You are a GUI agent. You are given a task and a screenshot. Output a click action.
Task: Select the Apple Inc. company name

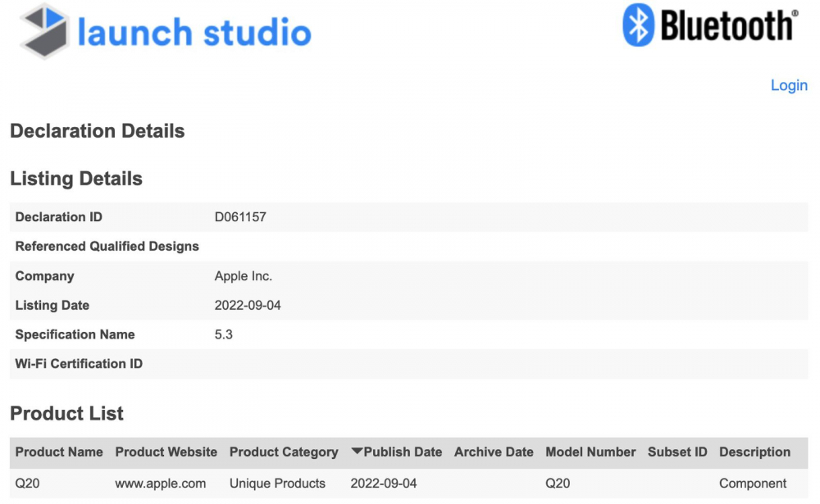point(241,275)
